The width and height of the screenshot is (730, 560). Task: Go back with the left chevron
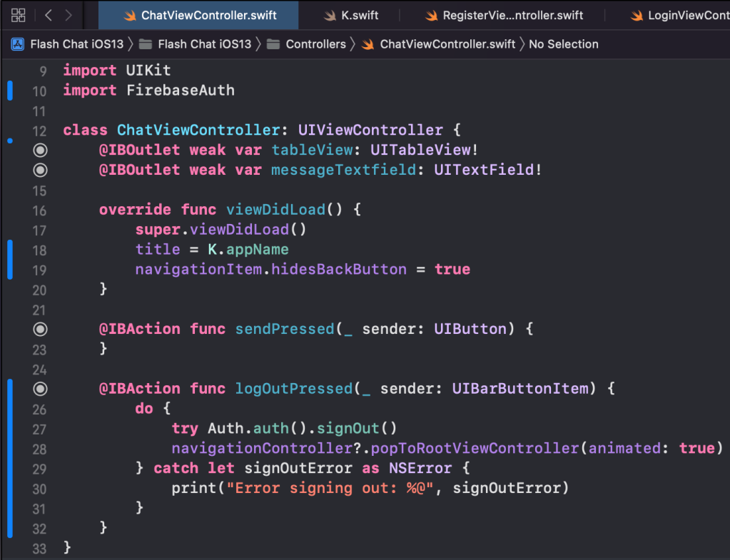click(x=49, y=15)
